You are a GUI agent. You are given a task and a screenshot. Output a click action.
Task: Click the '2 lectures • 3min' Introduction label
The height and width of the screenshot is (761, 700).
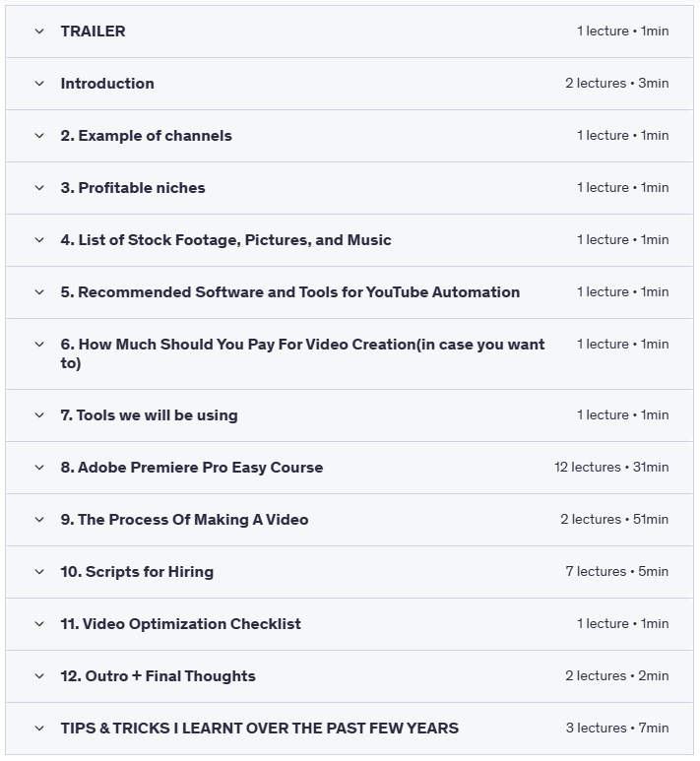coord(616,84)
